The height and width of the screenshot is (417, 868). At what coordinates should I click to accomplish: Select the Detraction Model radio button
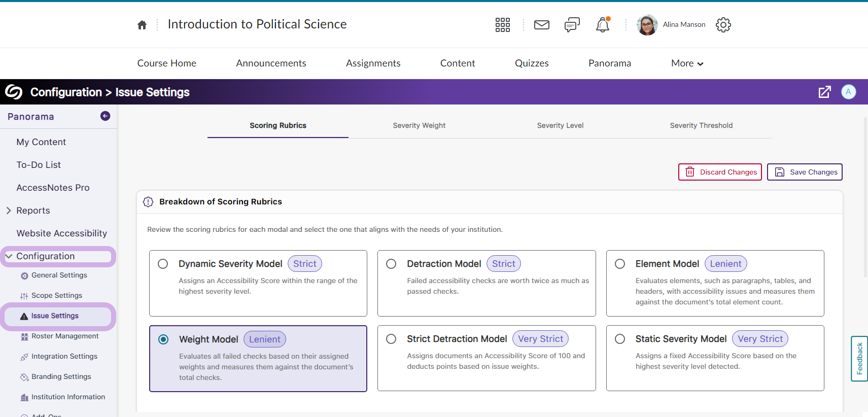(391, 264)
